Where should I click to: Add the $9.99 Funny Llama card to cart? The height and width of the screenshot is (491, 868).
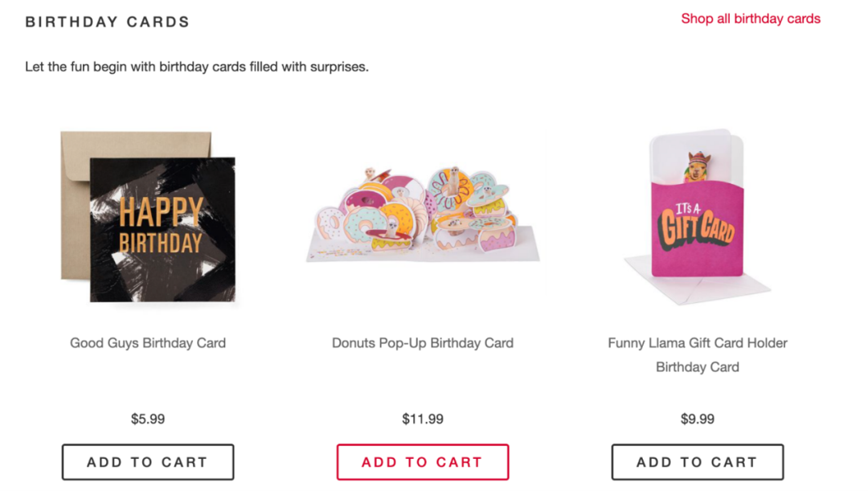point(697,461)
